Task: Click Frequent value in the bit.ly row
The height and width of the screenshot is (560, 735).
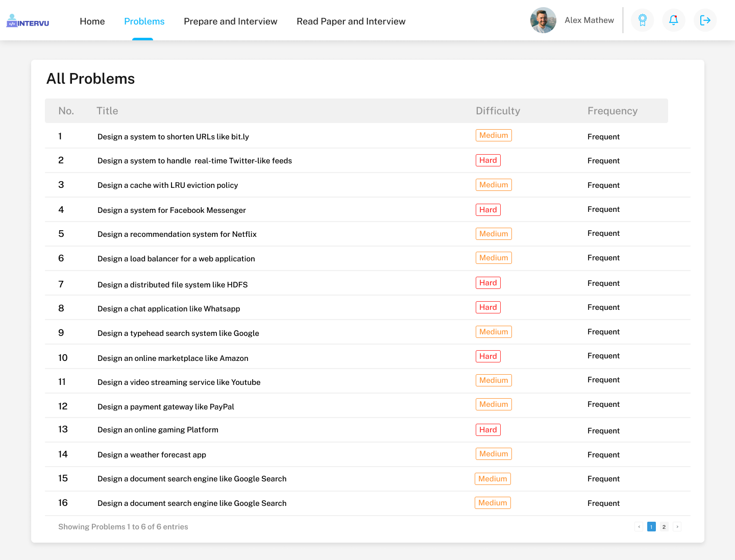Action: (603, 137)
